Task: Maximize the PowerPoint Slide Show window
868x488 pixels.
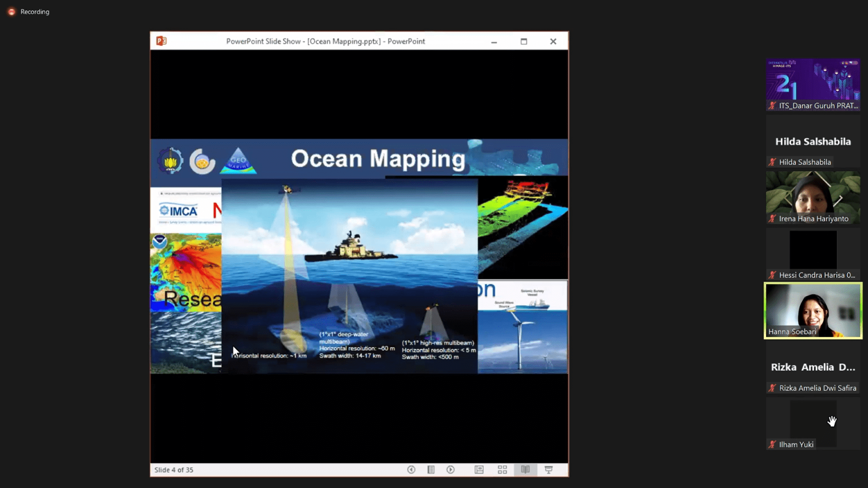Action: pyautogui.click(x=524, y=41)
